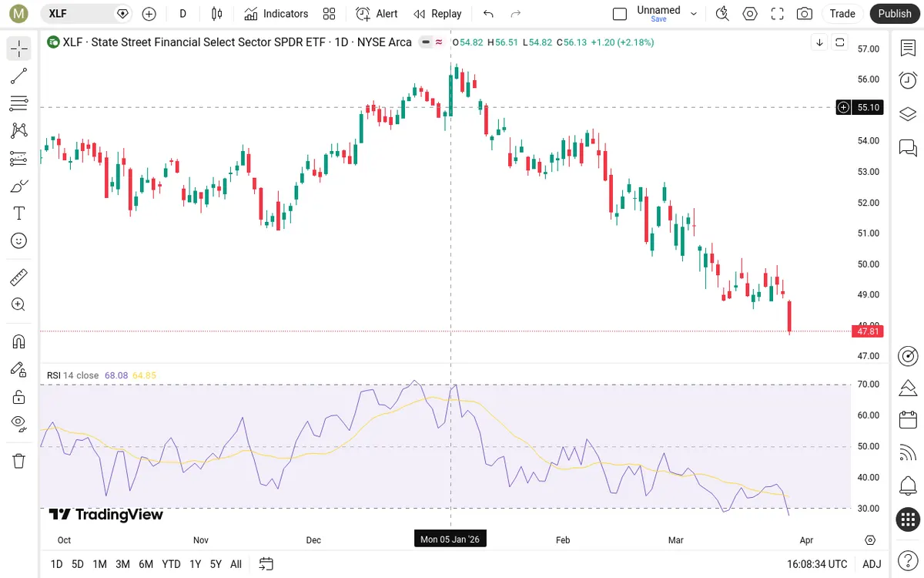Image resolution: width=924 pixels, height=578 pixels.
Task: Open the watchlist and details panel
Action: (x=909, y=48)
